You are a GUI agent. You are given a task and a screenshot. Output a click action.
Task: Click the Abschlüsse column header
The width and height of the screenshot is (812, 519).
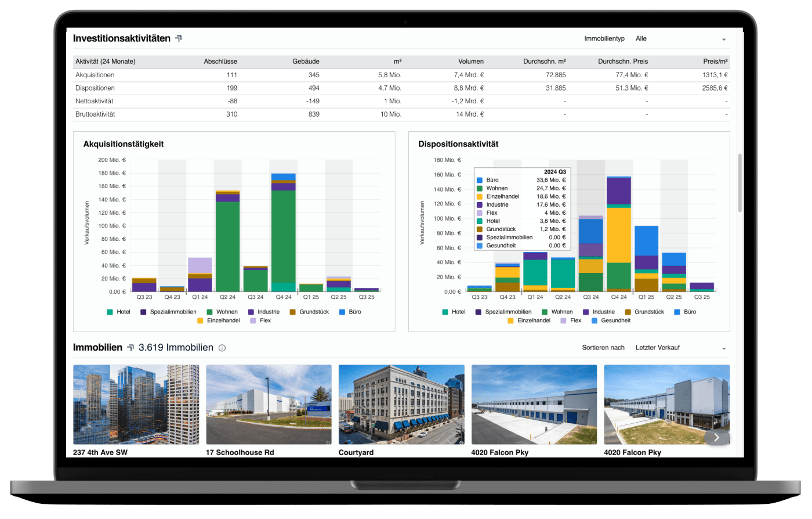tap(220, 62)
